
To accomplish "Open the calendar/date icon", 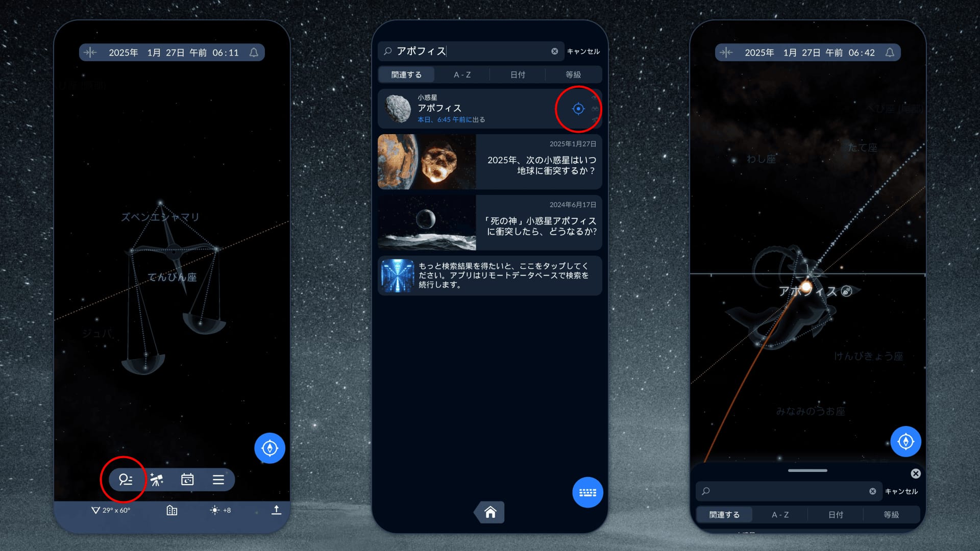I will 188,479.
